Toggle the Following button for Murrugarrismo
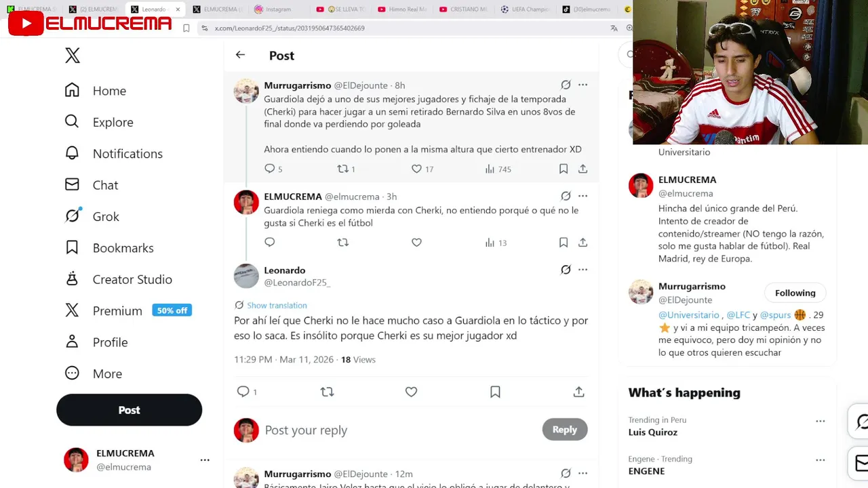This screenshot has height=488, width=868. pyautogui.click(x=795, y=293)
